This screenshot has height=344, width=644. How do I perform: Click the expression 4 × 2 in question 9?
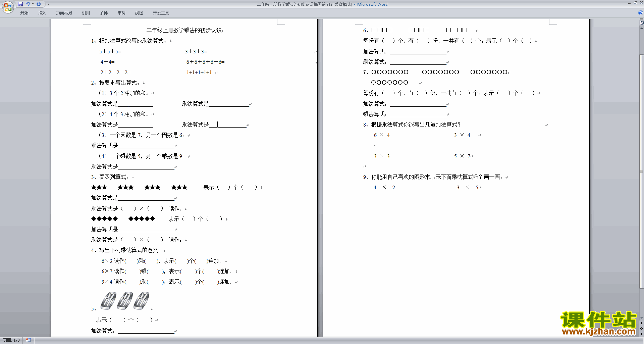coord(384,187)
